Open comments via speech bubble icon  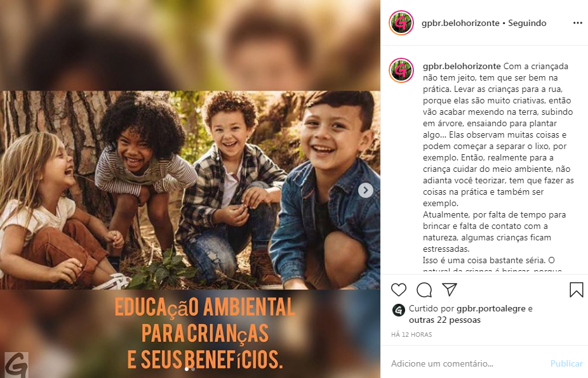(424, 290)
